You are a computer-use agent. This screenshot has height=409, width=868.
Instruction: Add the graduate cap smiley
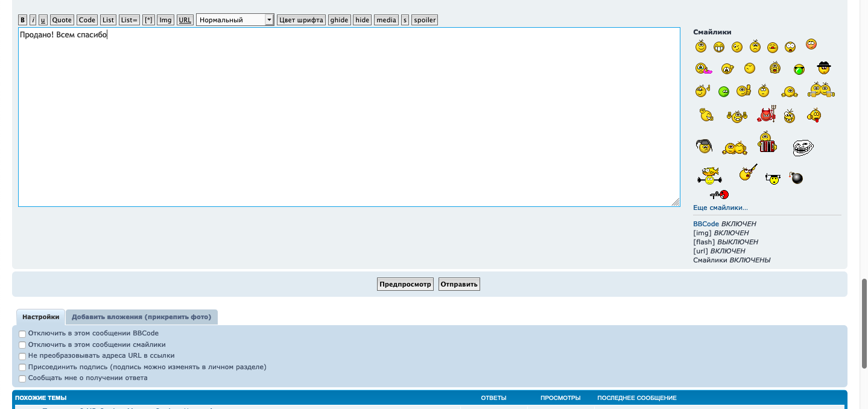[773, 179]
